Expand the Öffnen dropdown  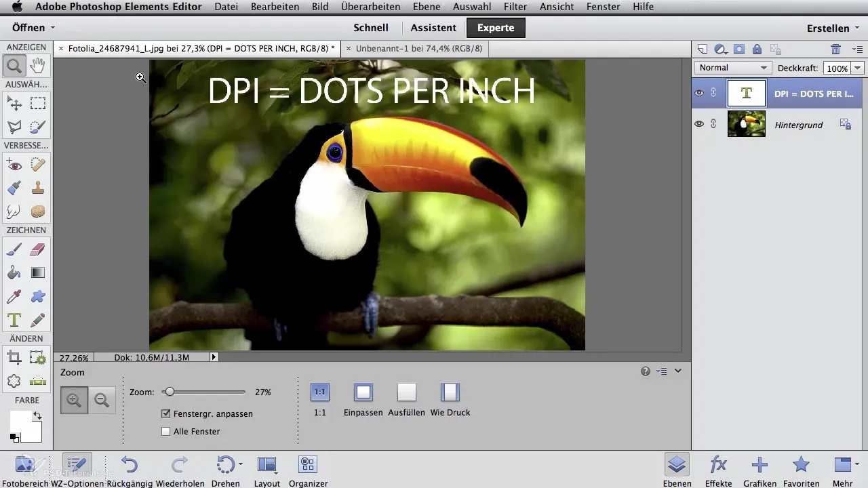(x=33, y=28)
